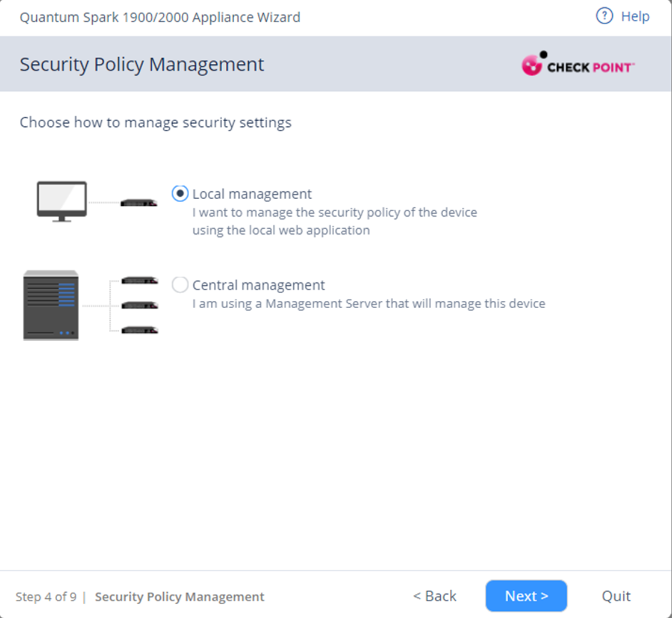Click the top appliance icon beside the server
Viewport: 672px width, 618px height.
140,280
